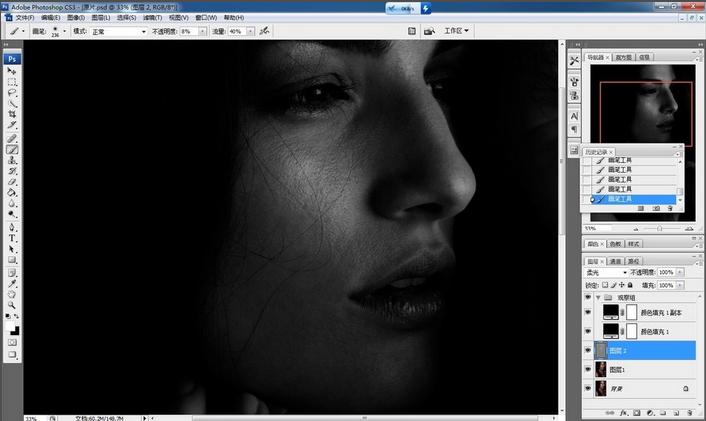Click the background color swatch
706x421 pixels.
pos(16,332)
